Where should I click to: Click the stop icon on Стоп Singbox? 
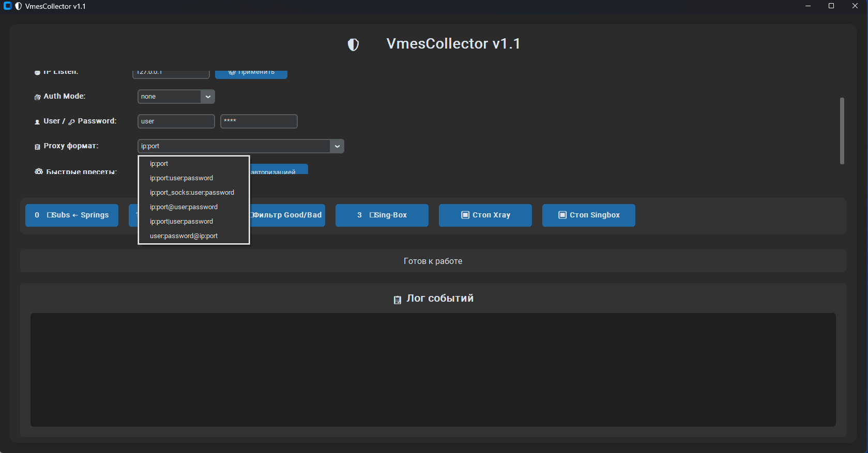[562, 215]
